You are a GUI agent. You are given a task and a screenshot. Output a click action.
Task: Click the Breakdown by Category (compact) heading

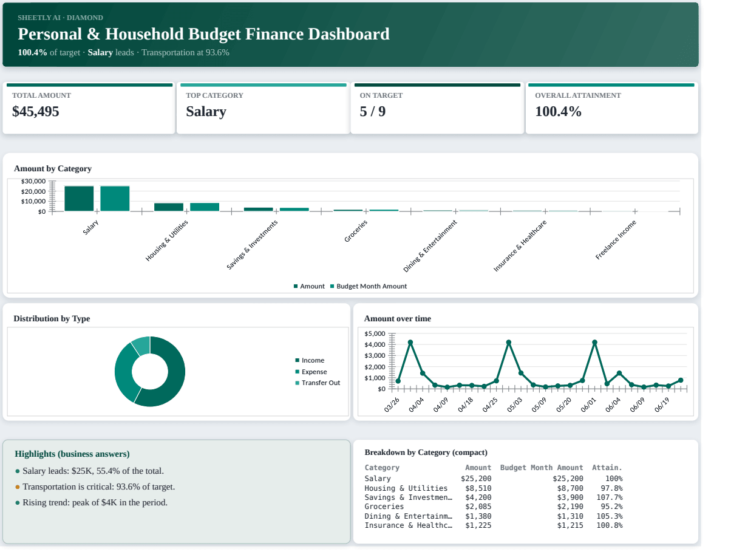point(426,452)
